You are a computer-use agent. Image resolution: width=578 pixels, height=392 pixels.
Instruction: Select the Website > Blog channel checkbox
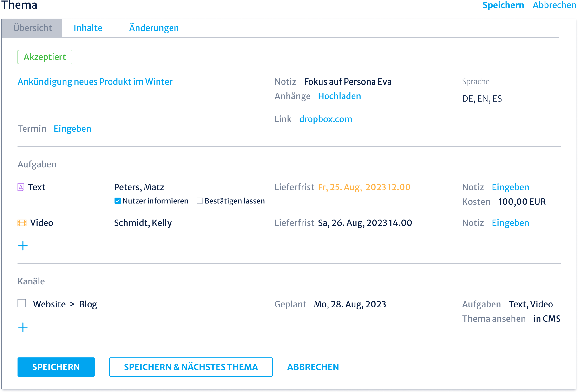(22, 303)
